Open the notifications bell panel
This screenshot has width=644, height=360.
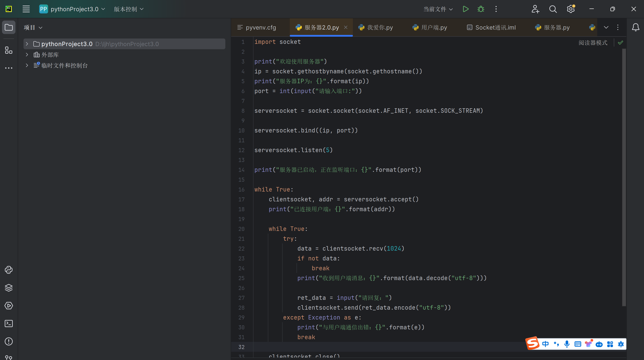pyautogui.click(x=635, y=27)
